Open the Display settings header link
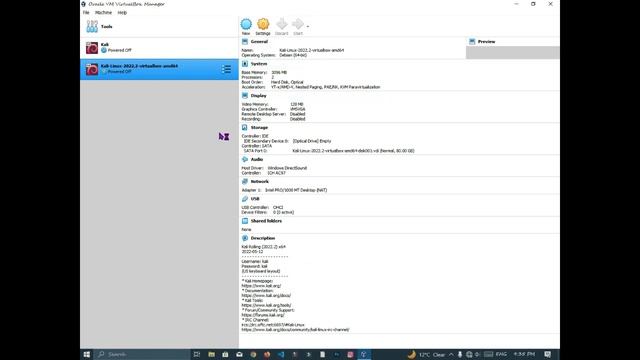640x360 pixels. (258, 96)
